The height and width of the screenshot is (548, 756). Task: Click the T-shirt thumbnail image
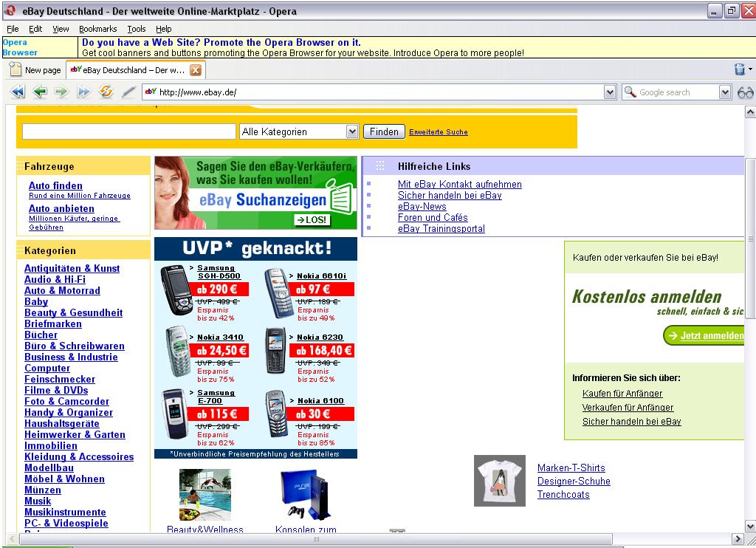[x=500, y=481]
